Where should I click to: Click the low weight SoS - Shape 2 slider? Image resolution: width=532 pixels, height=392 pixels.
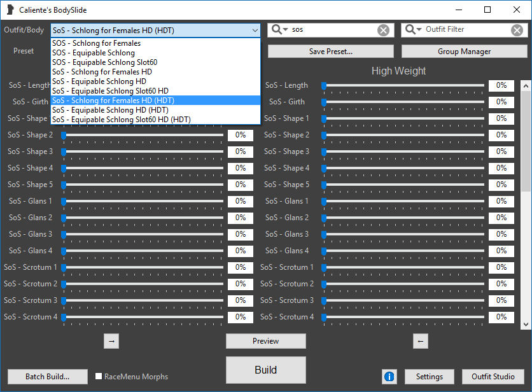[x=143, y=135]
